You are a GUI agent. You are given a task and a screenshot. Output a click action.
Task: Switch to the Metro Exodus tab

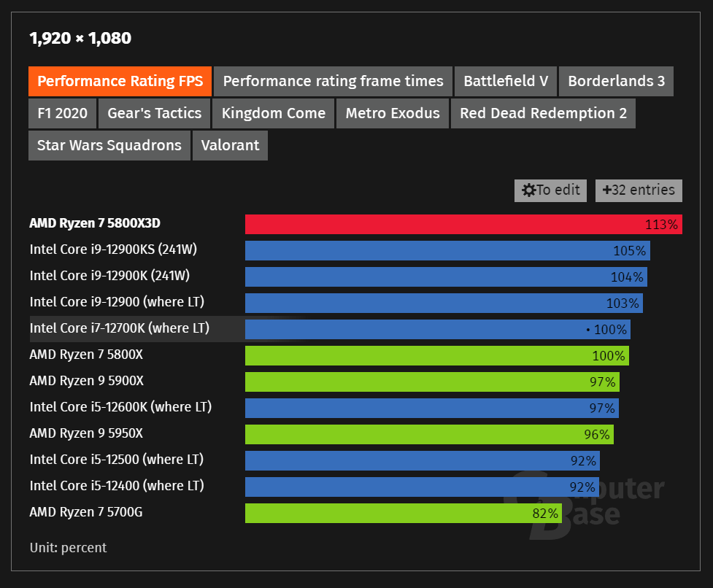coord(393,114)
